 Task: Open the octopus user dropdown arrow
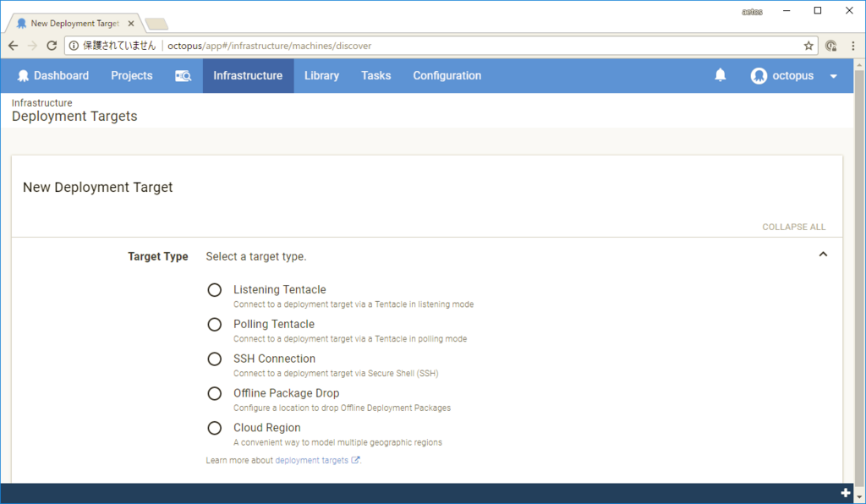(x=833, y=76)
